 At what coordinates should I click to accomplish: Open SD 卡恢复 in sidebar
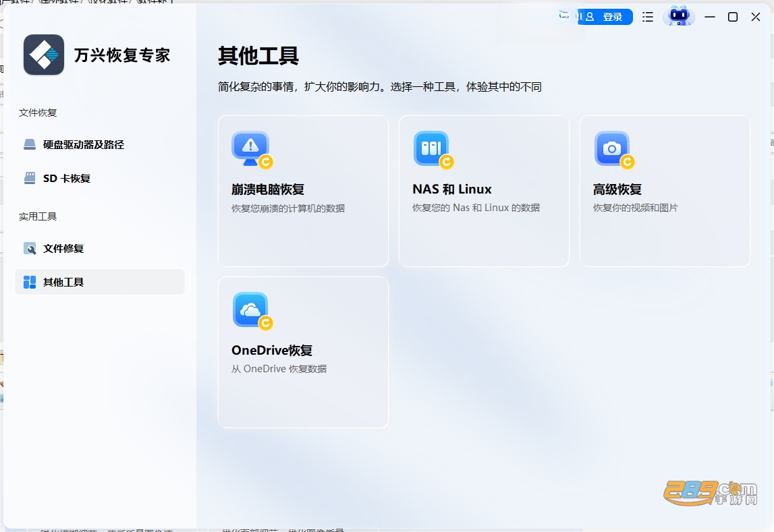pyautogui.click(x=100, y=178)
